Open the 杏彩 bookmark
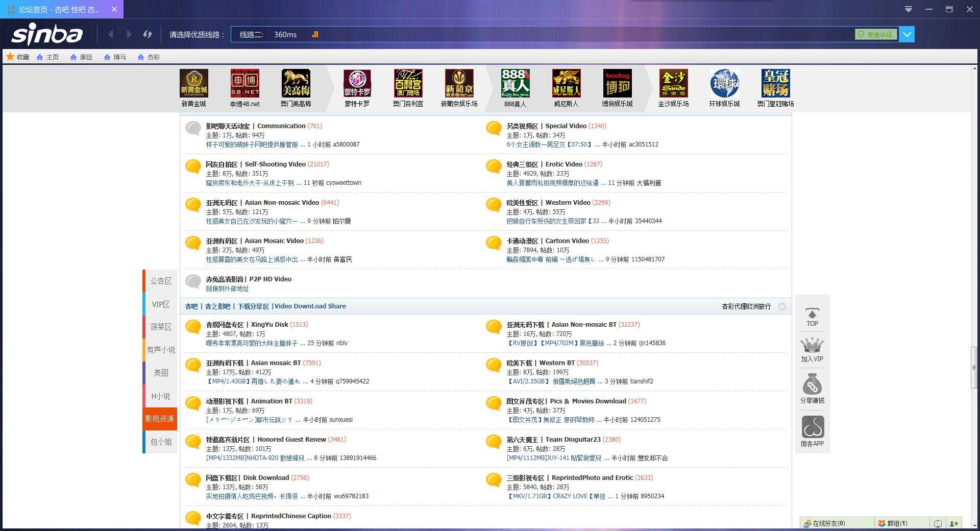 pos(149,57)
